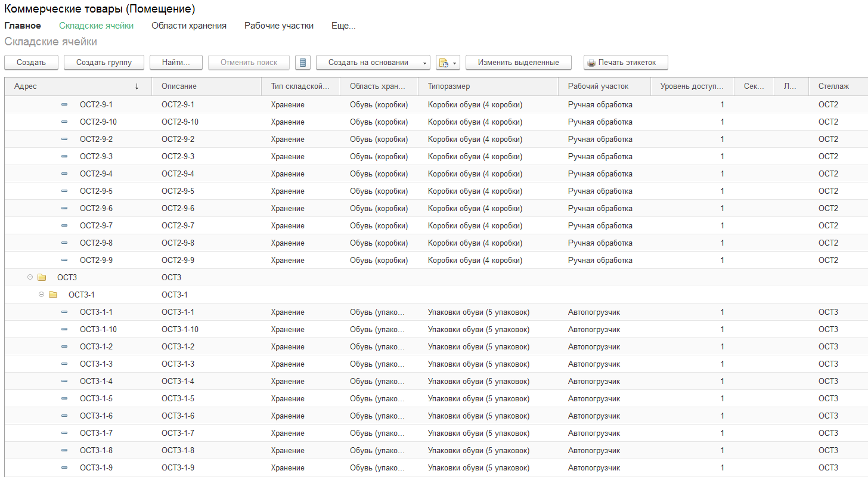Click the item icon beside ОСТ2-9-6
The width and height of the screenshot is (868, 477).
[64, 209]
